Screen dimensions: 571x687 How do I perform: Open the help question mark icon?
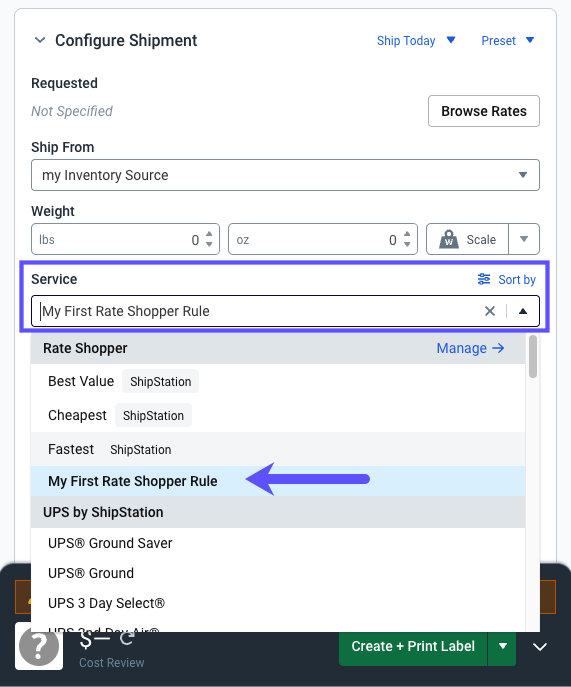[x=39, y=646]
